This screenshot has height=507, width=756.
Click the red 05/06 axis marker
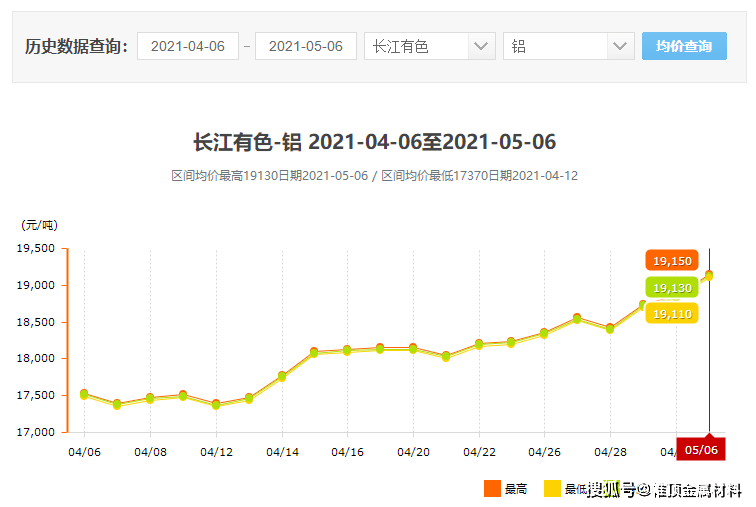click(702, 450)
